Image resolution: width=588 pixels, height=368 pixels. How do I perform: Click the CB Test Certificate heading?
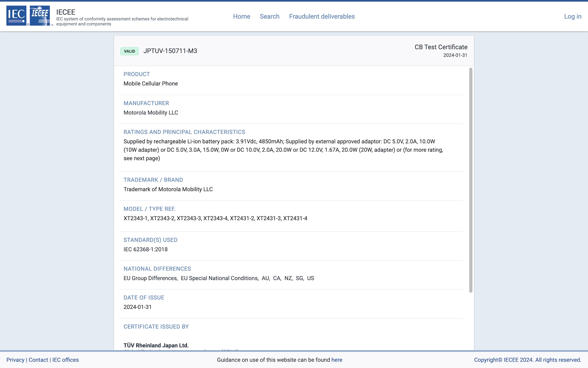[441, 47]
